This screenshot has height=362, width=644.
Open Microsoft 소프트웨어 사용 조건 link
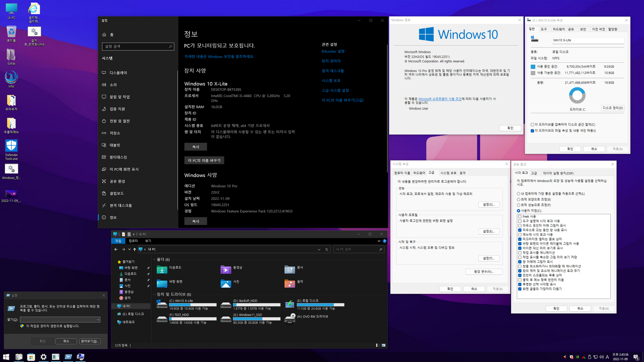coord(440,99)
